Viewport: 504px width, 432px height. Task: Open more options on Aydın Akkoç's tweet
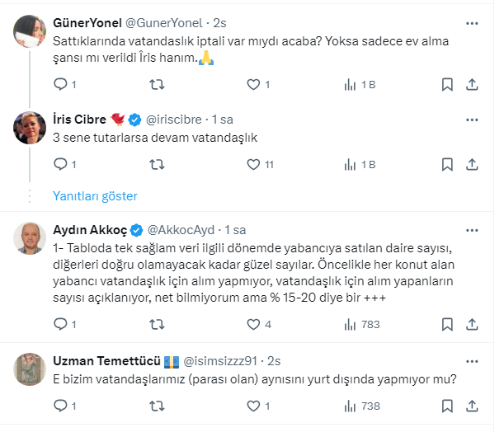[x=471, y=228]
